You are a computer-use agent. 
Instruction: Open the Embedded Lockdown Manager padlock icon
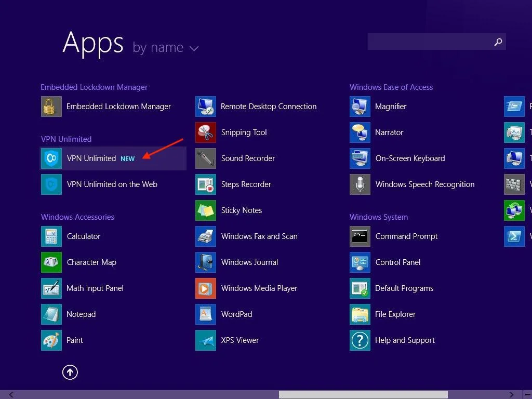coord(51,107)
